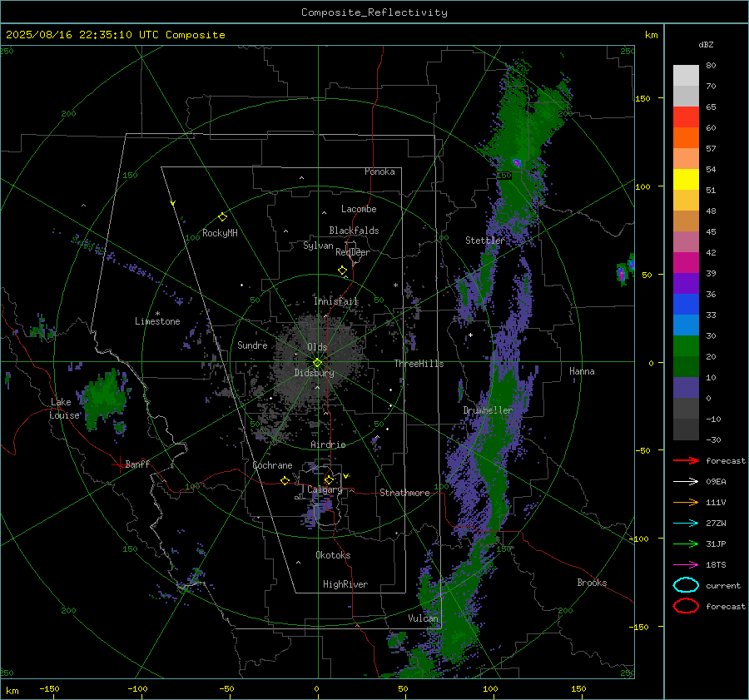Click the bright yellow 51–54 dBZ swatch
Screen dimensions: 749x700
686,180
